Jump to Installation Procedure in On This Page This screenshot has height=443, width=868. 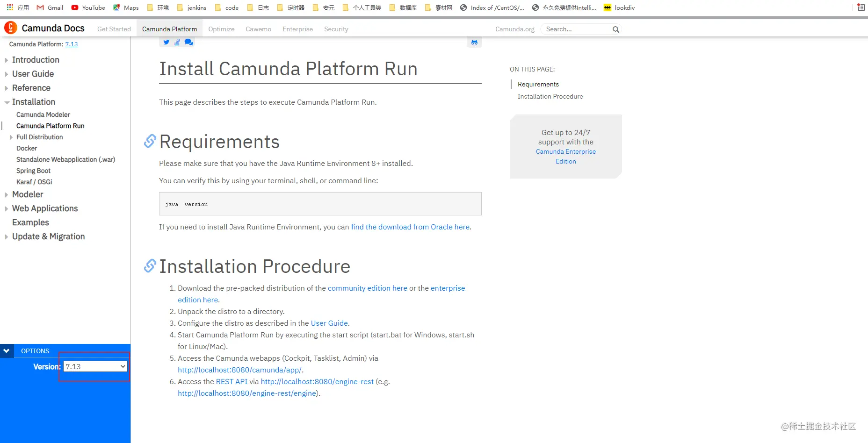pos(550,96)
